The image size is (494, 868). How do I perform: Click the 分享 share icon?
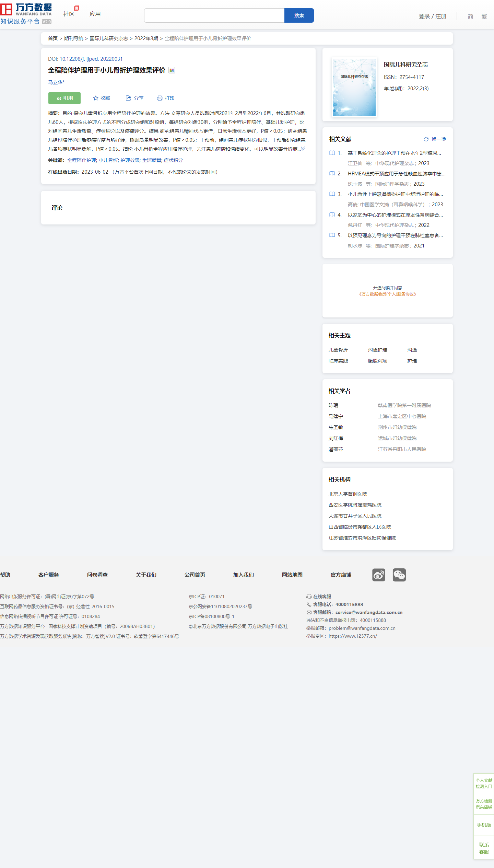coord(128,98)
